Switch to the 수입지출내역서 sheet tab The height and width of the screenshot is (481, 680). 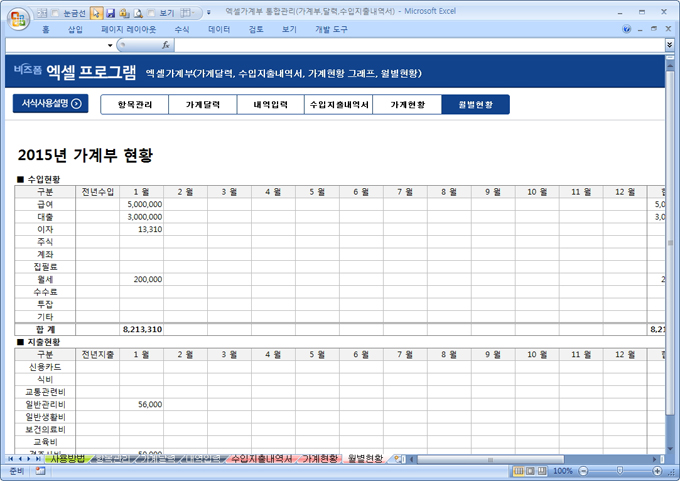(x=261, y=458)
